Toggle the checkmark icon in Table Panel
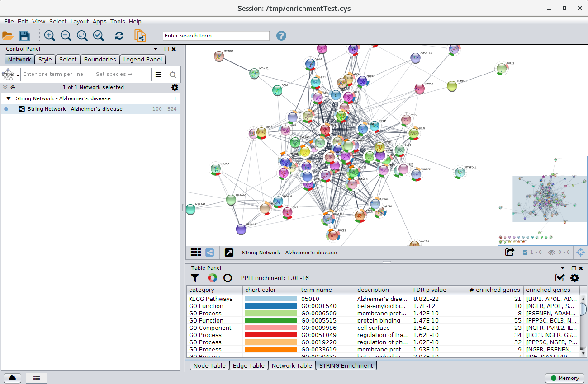This screenshot has height=384, width=588. pos(560,278)
